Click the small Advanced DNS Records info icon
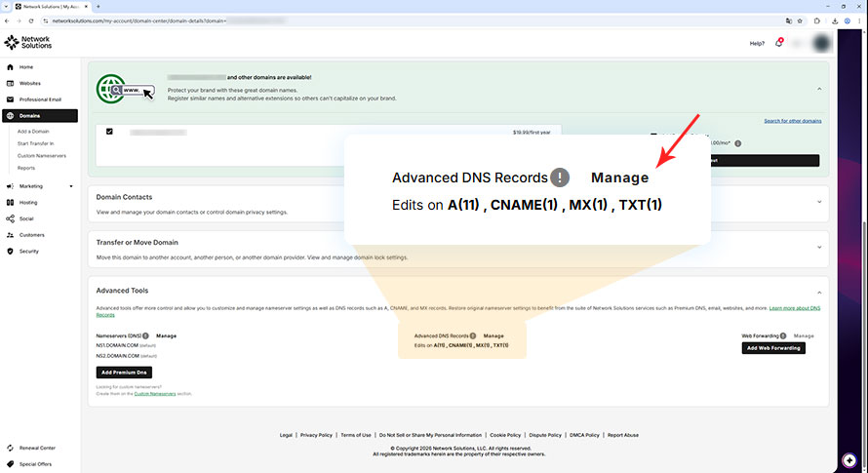 (x=473, y=335)
